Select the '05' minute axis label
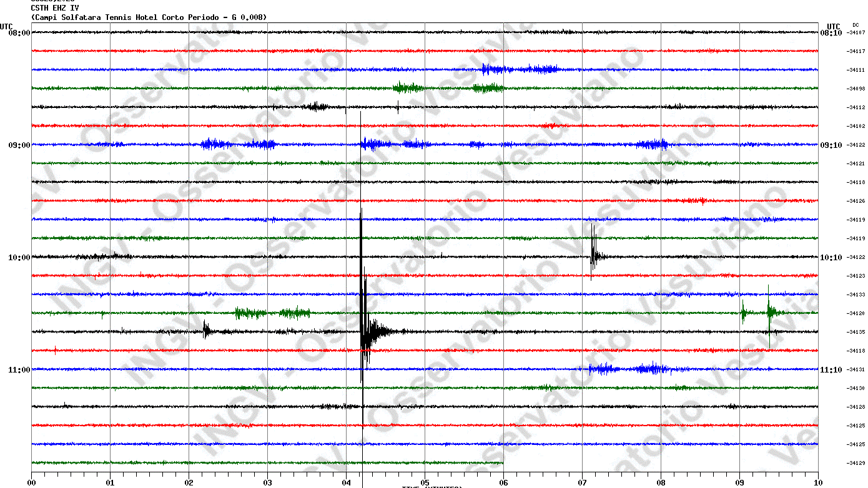Screen dimensions: 868x488 [425, 482]
